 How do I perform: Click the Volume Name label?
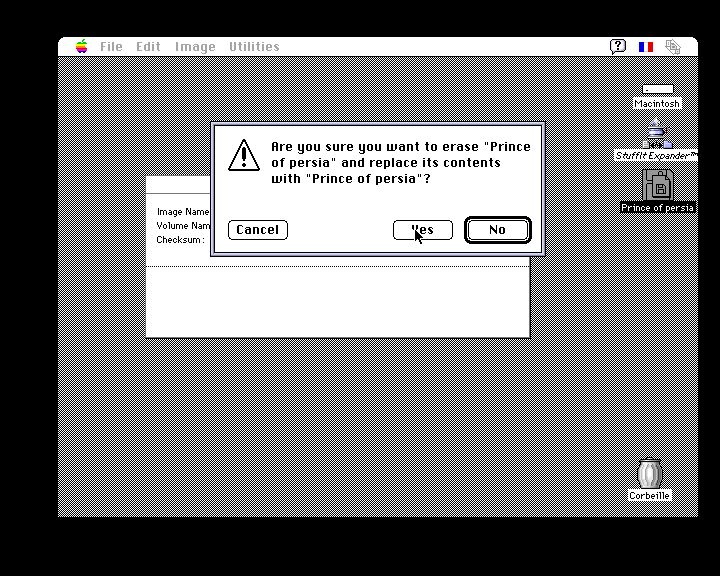(183, 226)
